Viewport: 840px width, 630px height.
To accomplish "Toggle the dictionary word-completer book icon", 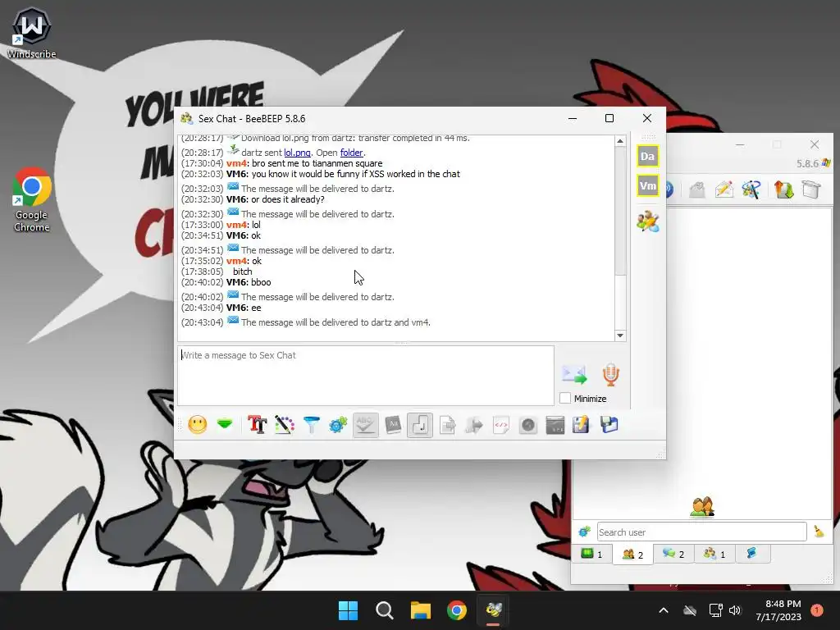I will click(x=393, y=425).
